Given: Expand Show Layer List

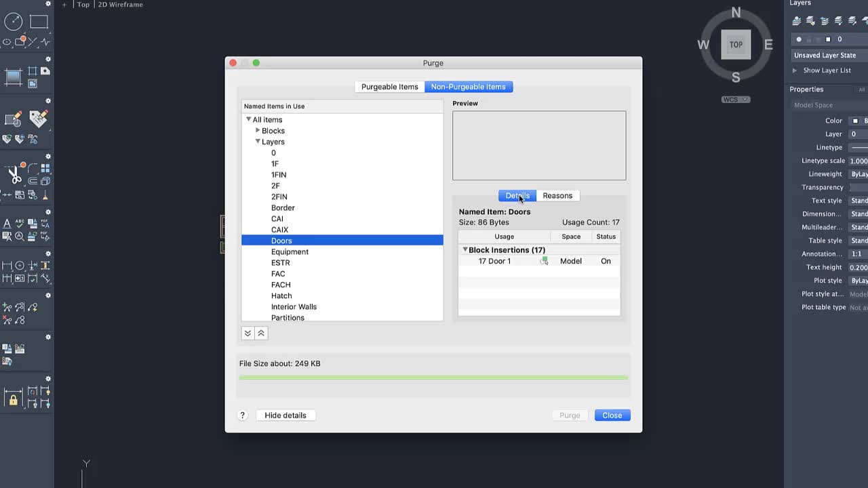Looking at the screenshot, I should 795,70.
